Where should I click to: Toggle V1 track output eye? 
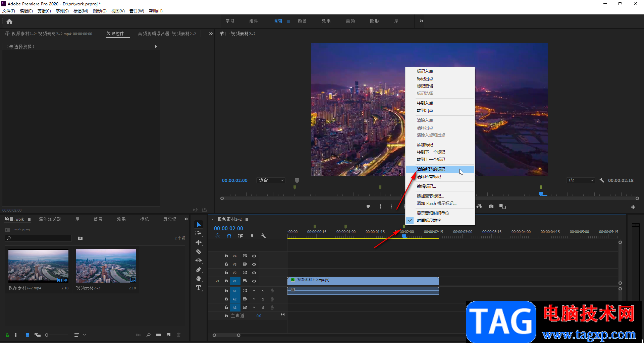(254, 281)
